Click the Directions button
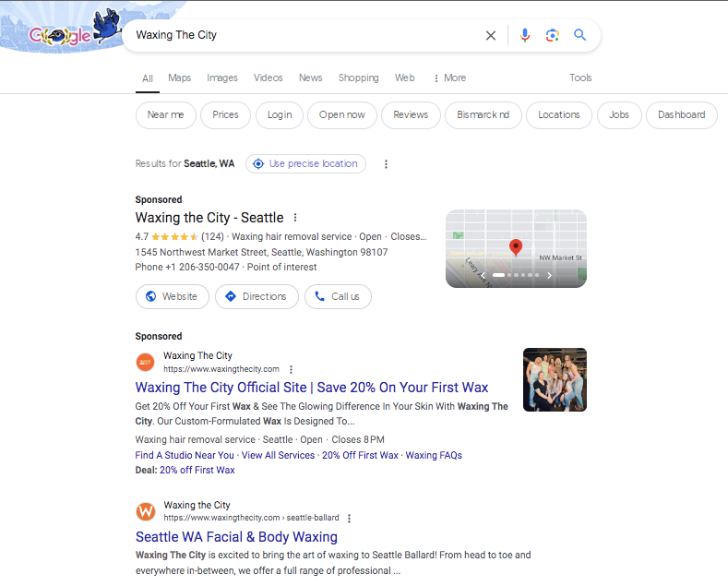The image size is (728, 586). click(257, 296)
